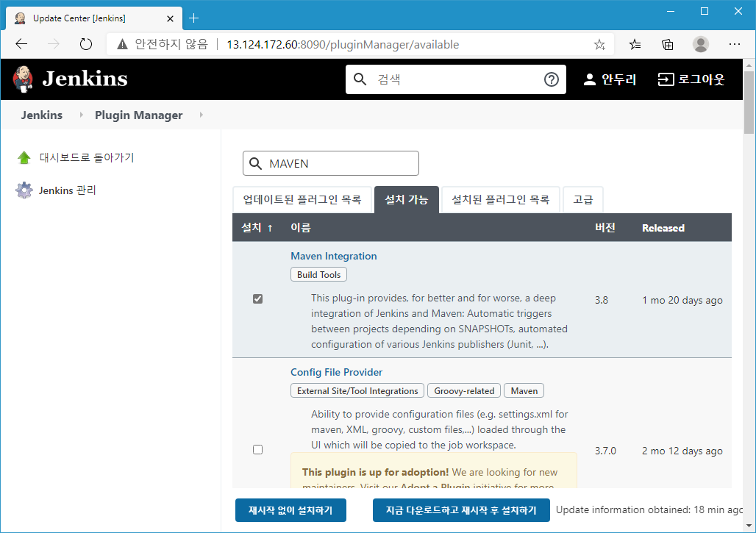Click 지금 다운로드하고 재시작 후 설치하기 button
Image resolution: width=756 pixels, height=533 pixels.
pyautogui.click(x=461, y=510)
